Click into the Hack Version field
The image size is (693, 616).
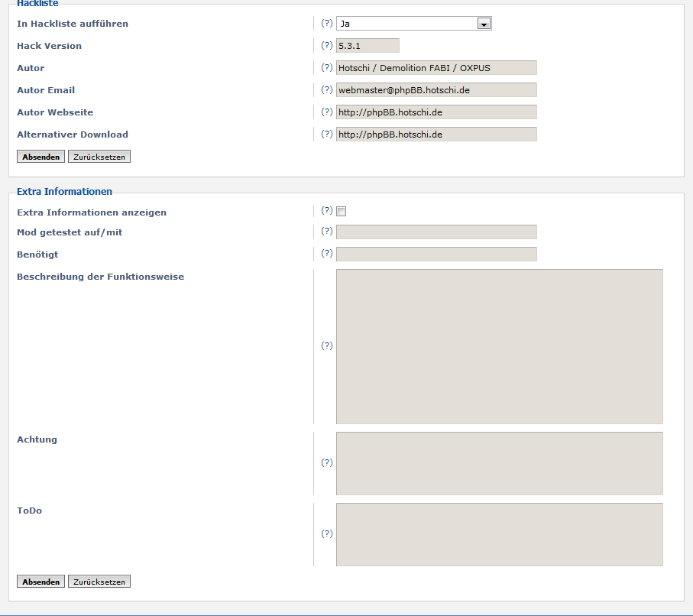pos(367,46)
